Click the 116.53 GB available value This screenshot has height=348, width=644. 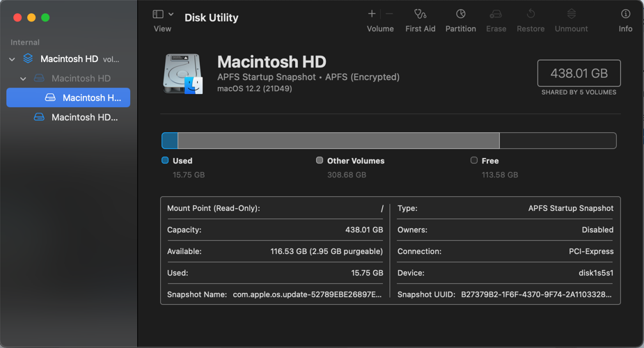[327, 251]
